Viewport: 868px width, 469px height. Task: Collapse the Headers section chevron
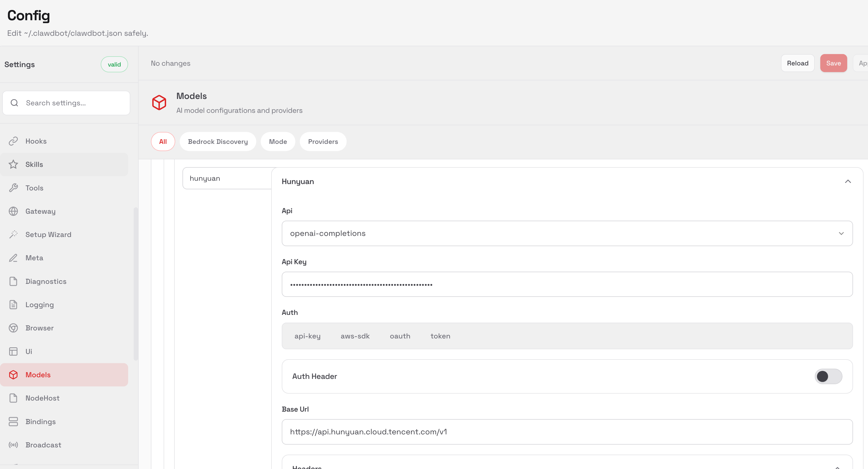point(837,467)
